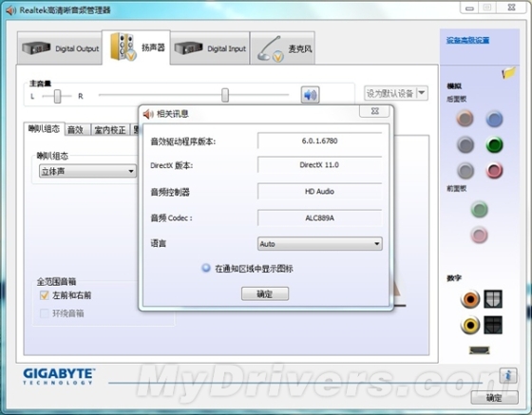Click the blue rear panel audio jack
This screenshot has width=532, height=415.
pyautogui.click(x=494, y=119)
